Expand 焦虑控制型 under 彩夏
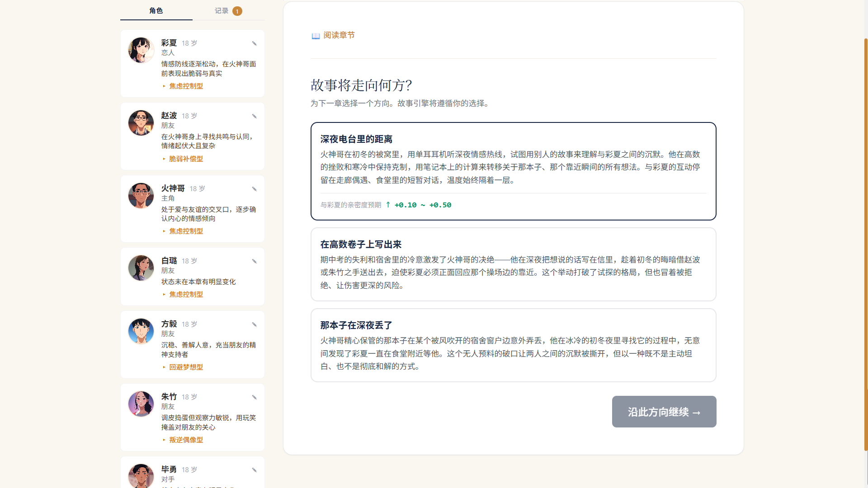This screenshot has width=868, height=488. 183,86
